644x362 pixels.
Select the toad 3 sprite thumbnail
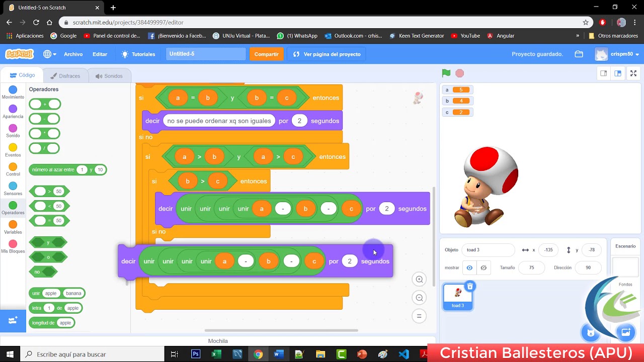[458, 297]
